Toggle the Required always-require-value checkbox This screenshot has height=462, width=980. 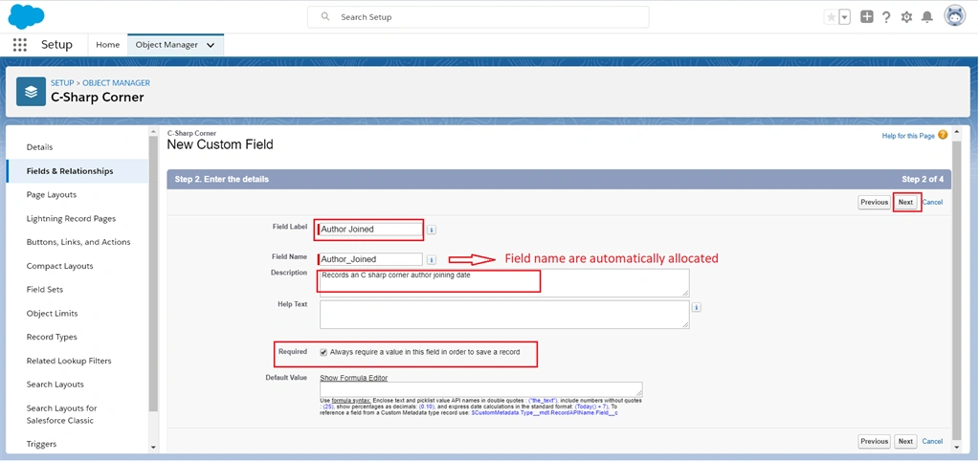tap(323, 352)
